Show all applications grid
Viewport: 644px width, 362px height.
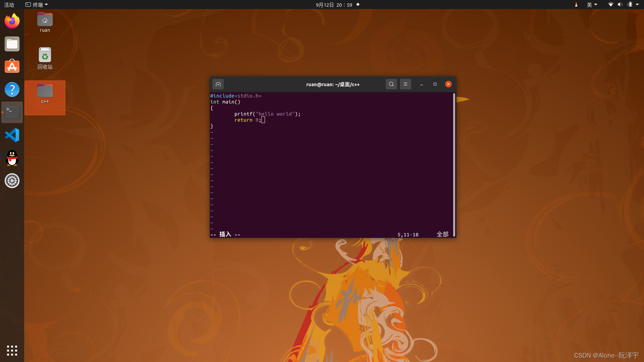(12, 350)
